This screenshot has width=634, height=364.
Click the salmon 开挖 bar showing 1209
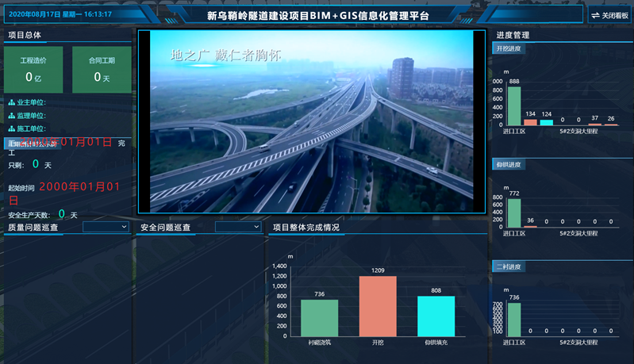(x=378, y=306)
